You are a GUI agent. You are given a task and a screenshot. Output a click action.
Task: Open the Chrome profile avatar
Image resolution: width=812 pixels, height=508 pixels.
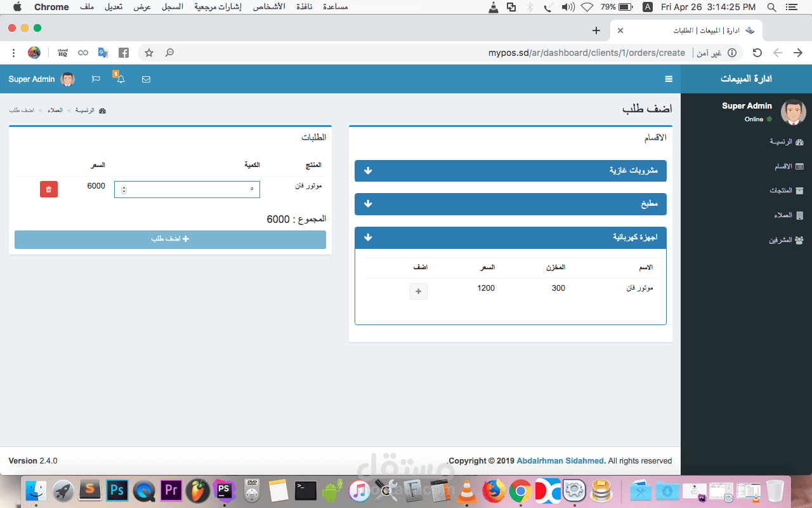(34, 53)
